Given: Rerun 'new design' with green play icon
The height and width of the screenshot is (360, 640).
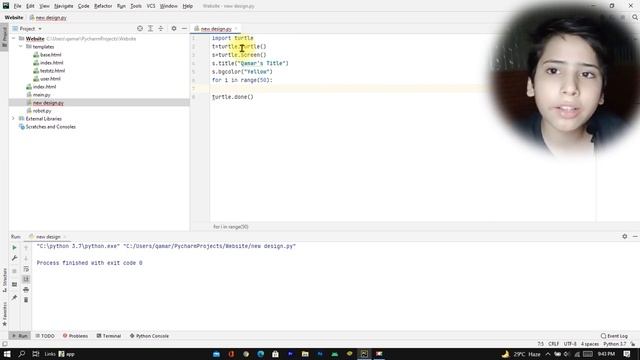Looking at the screenshot, I should point(14,247).
